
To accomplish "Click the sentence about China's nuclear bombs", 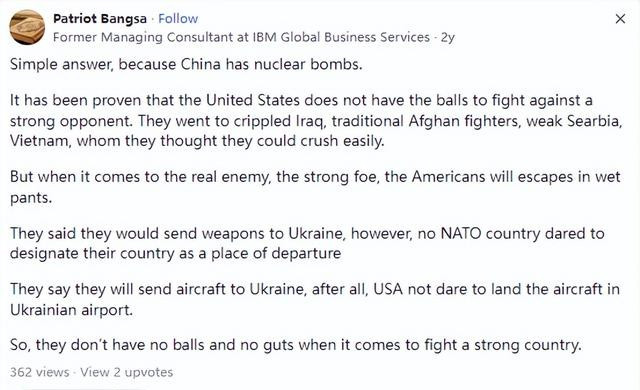I will 186,64.
